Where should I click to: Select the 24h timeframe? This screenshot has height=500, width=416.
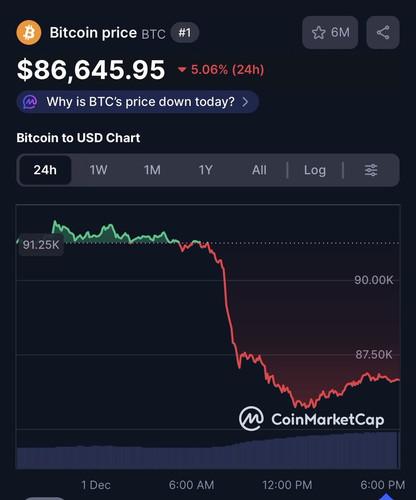[x=45, y=170]
